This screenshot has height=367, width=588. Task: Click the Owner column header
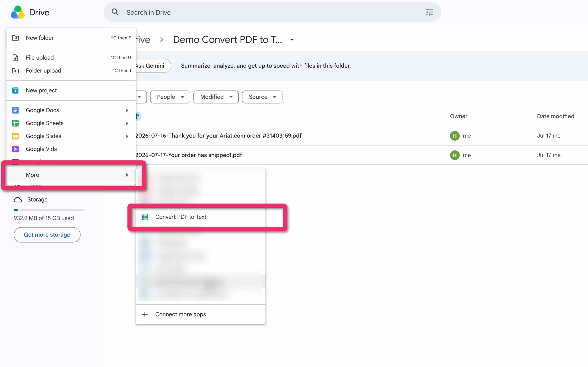point(459,116)
